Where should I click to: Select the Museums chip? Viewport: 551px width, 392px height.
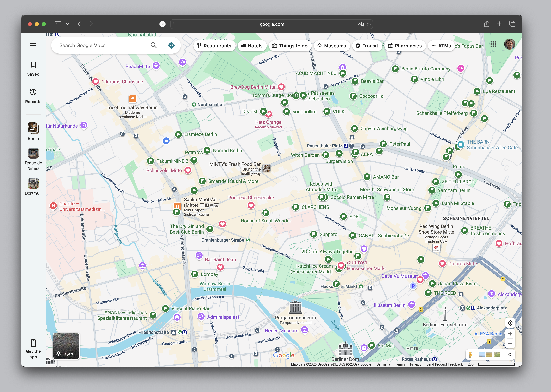332,46
